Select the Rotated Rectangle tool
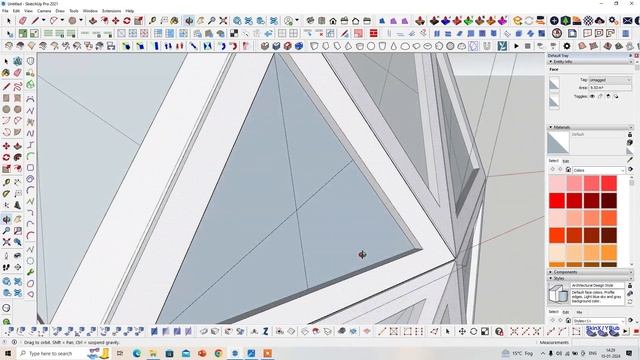640x360 pixels. pyautogui.click(x=18, y=98)
